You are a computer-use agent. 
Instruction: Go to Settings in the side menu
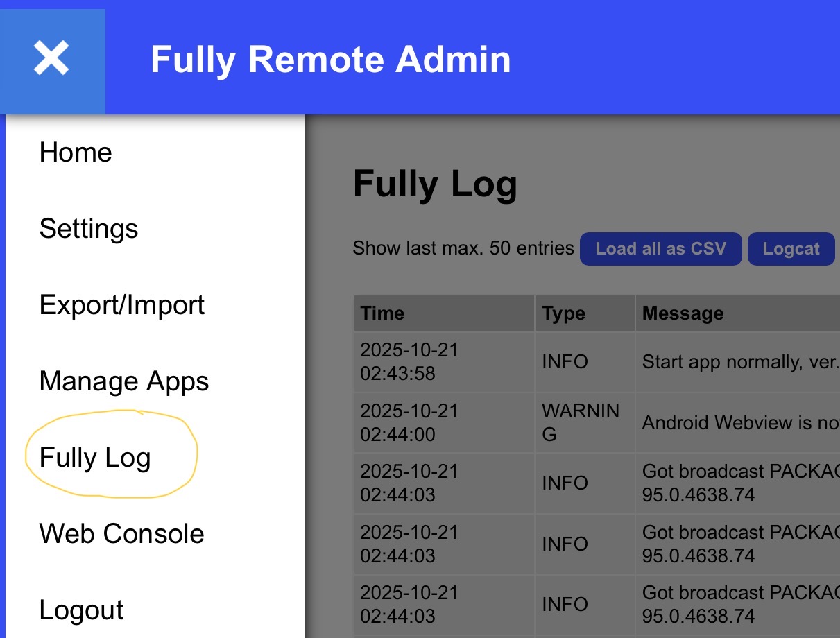pyautogui.click(x=89, y=229)
